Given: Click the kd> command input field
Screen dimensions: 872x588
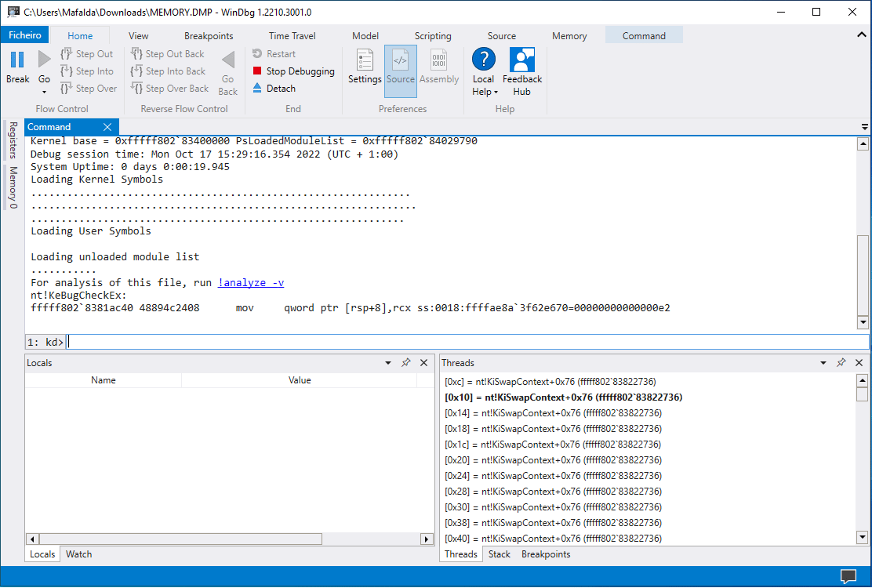Looking at the screenshot, I should pos(467,342).
